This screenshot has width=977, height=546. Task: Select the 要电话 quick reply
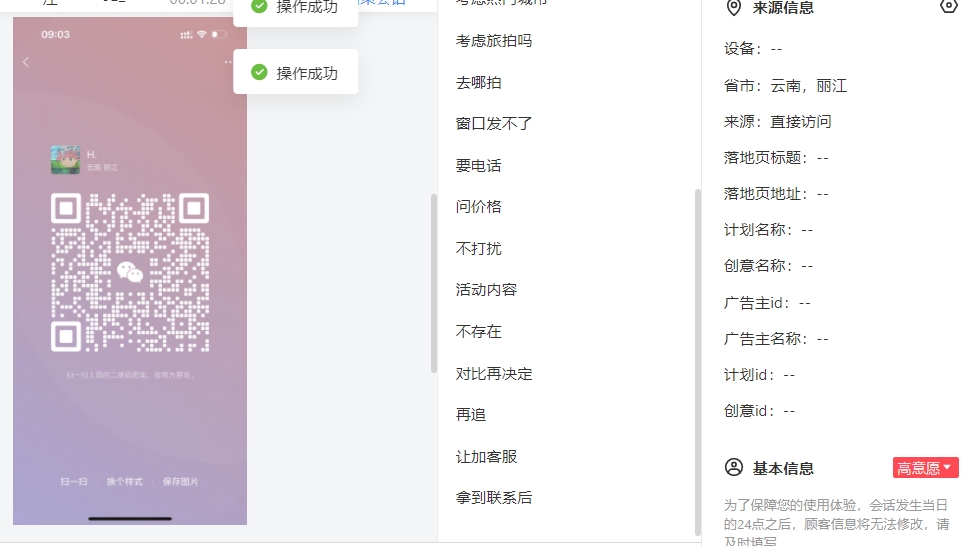coord(479,166)
